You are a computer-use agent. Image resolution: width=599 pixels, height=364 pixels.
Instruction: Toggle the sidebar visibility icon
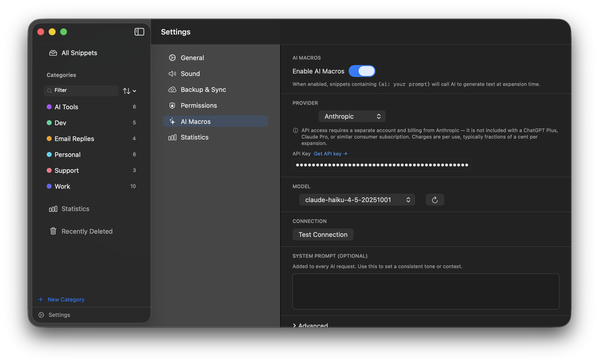point(139,32)
